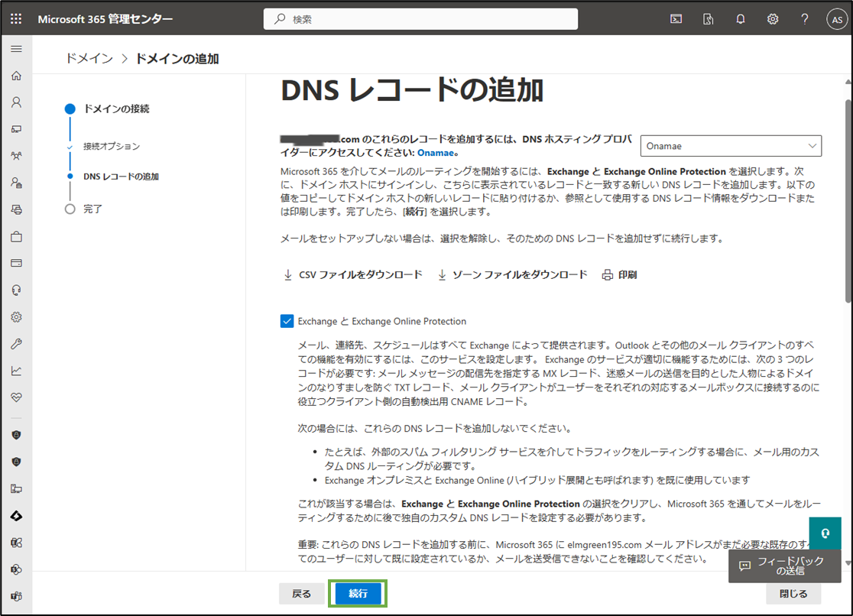Screen dimensions: 853x616
Task: Click the vertical scrollbar thumb
Action: (x=848, y=201)
